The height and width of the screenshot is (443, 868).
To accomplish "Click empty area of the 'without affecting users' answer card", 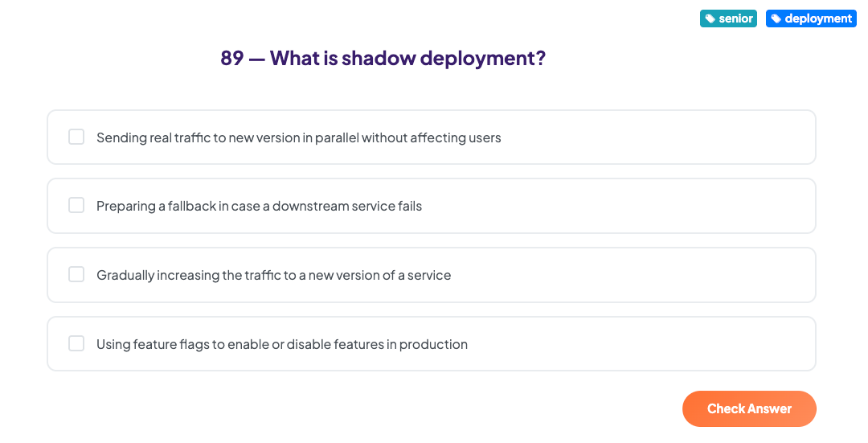I will [x=659, y=137].
